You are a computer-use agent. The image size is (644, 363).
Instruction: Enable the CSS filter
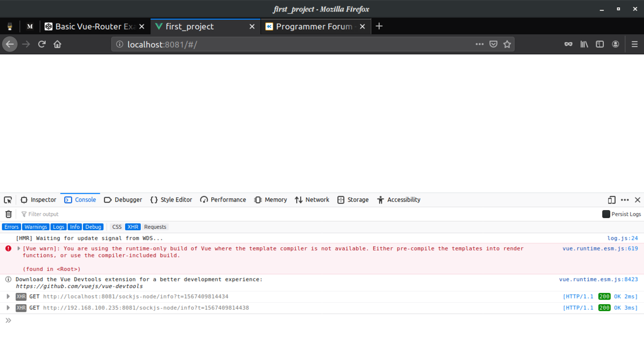click(x=117, y=227)
